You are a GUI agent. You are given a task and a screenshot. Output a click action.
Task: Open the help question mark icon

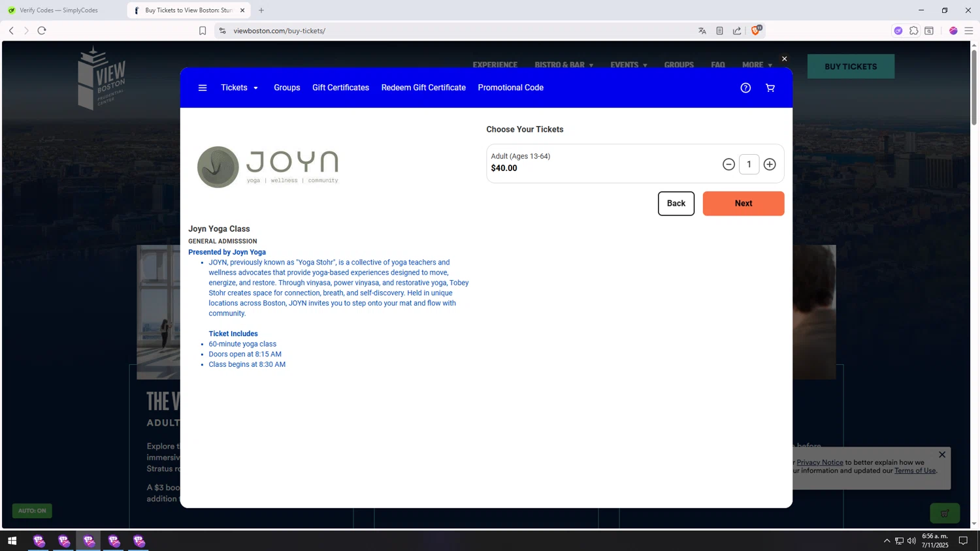click(x=745, y=88)
